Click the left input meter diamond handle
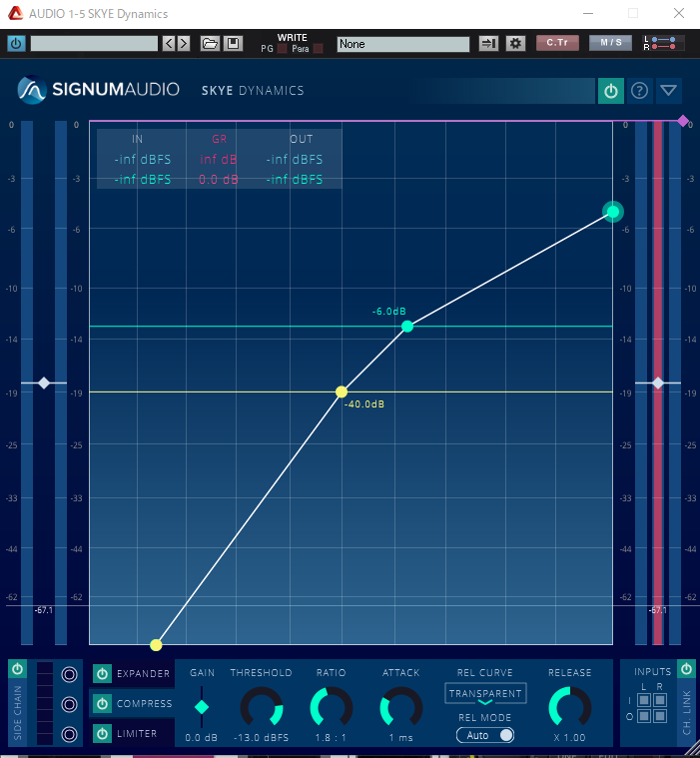700x758 pixels. 44,382
